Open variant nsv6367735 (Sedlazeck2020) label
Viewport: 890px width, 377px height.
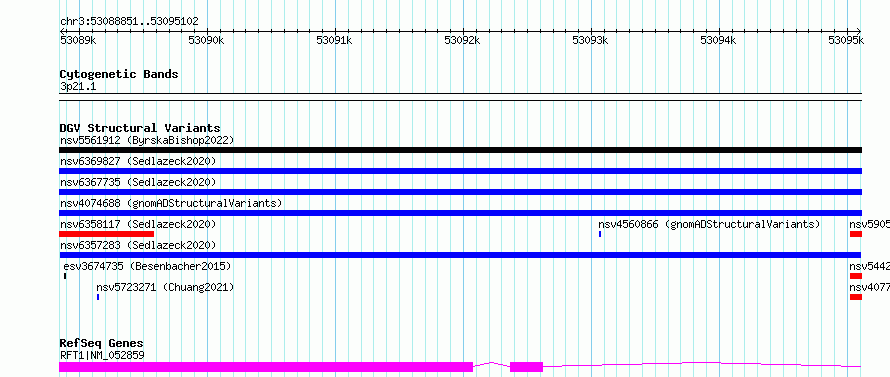point(138,182)
